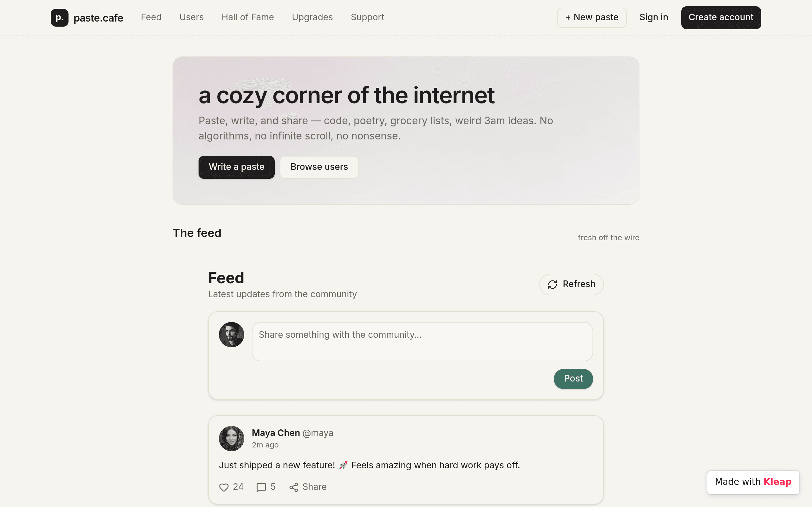Open the Feed nav item
Screen dimensions: 812x507
[x=151, y=17]
